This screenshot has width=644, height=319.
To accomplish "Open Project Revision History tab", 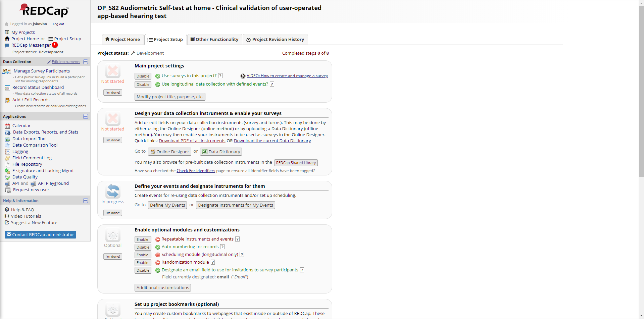I will [x=275, y=39].
